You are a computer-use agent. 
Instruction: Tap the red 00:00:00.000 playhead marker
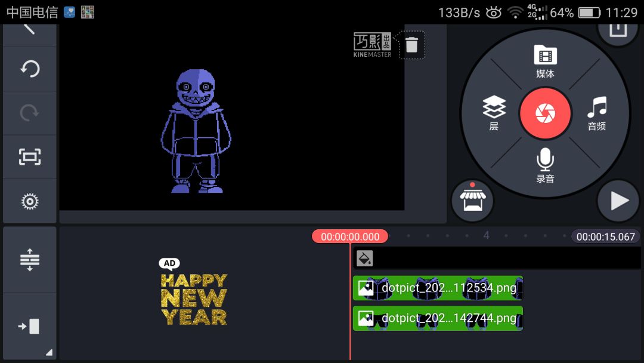(350, 236)
